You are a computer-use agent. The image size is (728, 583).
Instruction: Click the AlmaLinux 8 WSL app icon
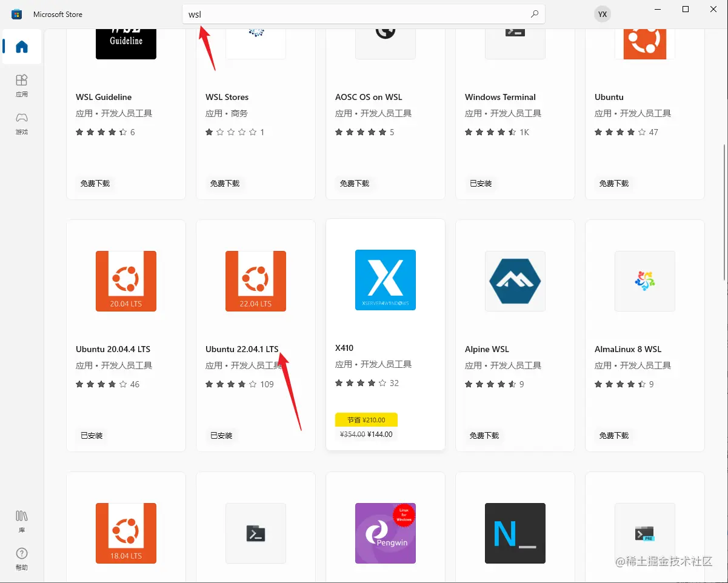click(645, 281)
